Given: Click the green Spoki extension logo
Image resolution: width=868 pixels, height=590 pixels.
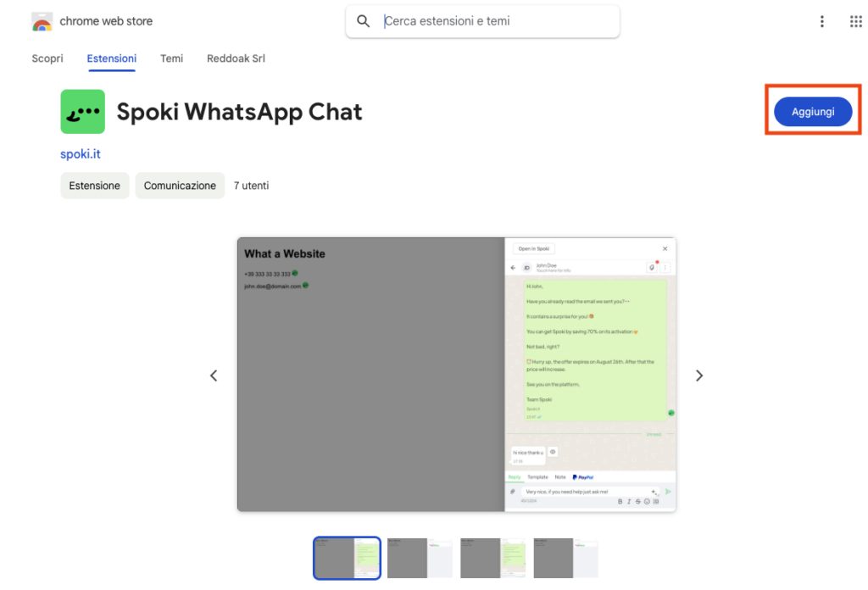Looking at the screenshot, I should coord(82,112).
